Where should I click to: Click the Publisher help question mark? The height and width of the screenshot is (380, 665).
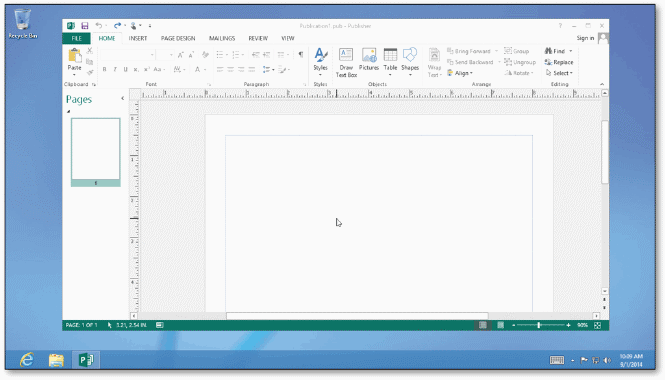(x=560, y=26)
